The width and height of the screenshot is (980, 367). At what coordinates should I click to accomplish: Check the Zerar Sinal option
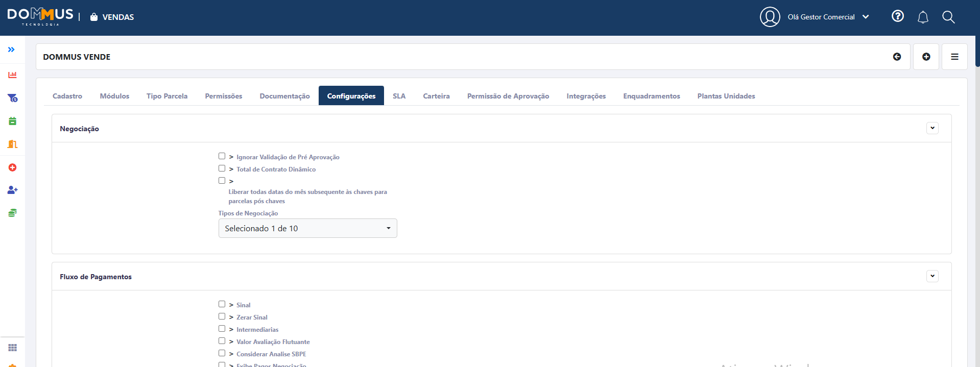222,316
